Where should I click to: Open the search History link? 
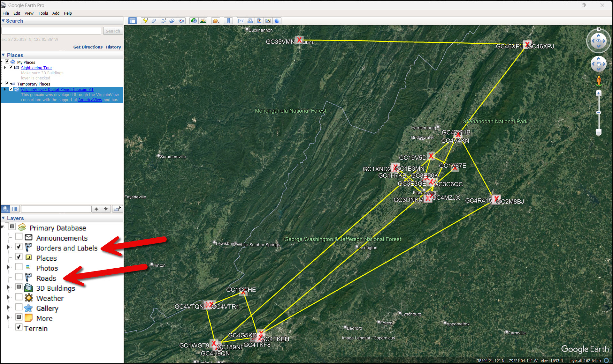tap(113, 47)
